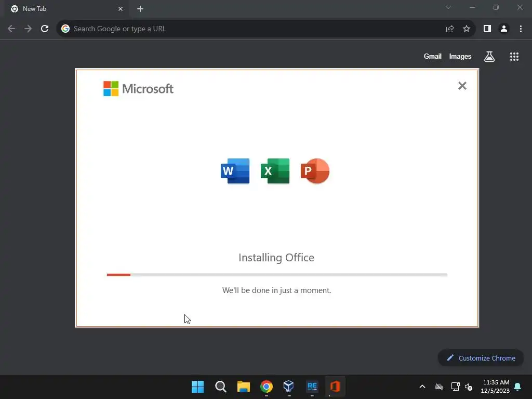Close the New Tab tab
This screenshot has width=532, height=399.
tap(121, 9)
